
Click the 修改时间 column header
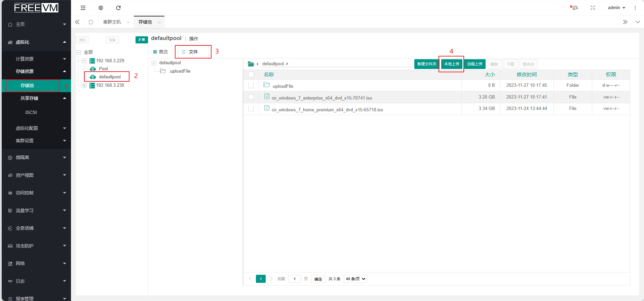(x=527, y=75)
